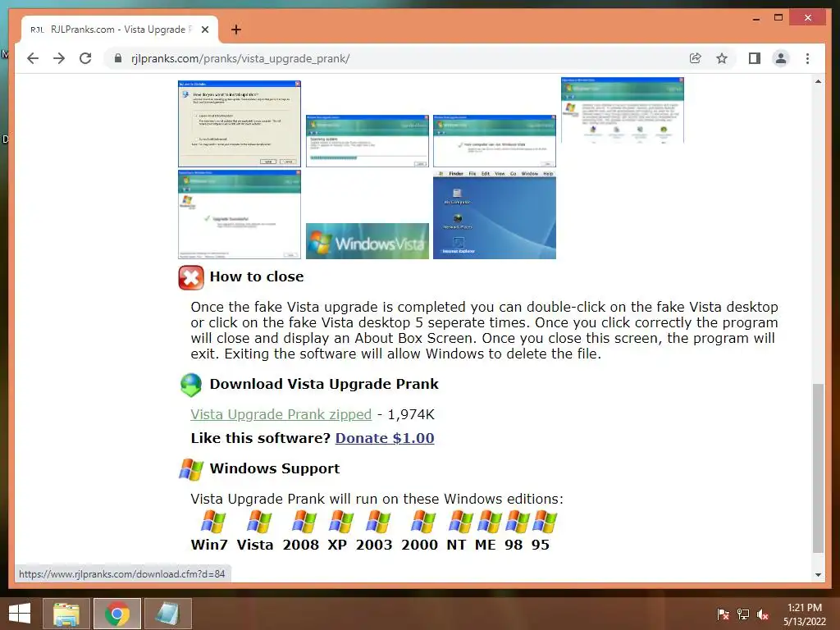Click the 'Download Vista Upgrade Prank' heading
The image size is (840, 630).
(x=324, y=384)
